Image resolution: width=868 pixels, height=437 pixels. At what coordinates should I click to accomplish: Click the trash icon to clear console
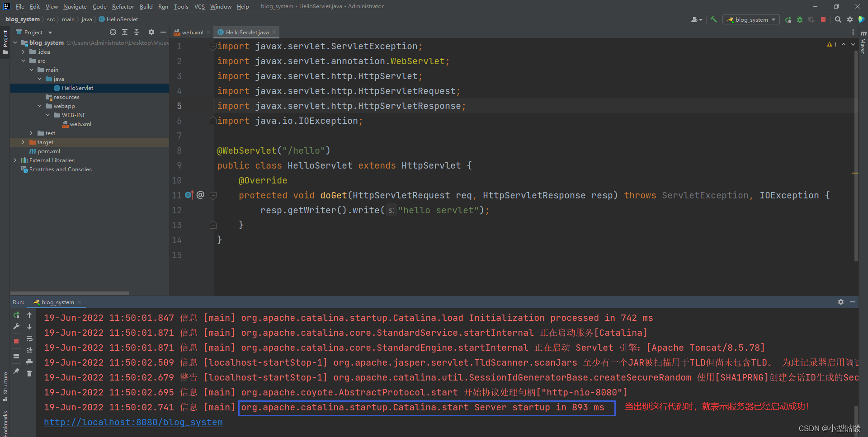29,373
